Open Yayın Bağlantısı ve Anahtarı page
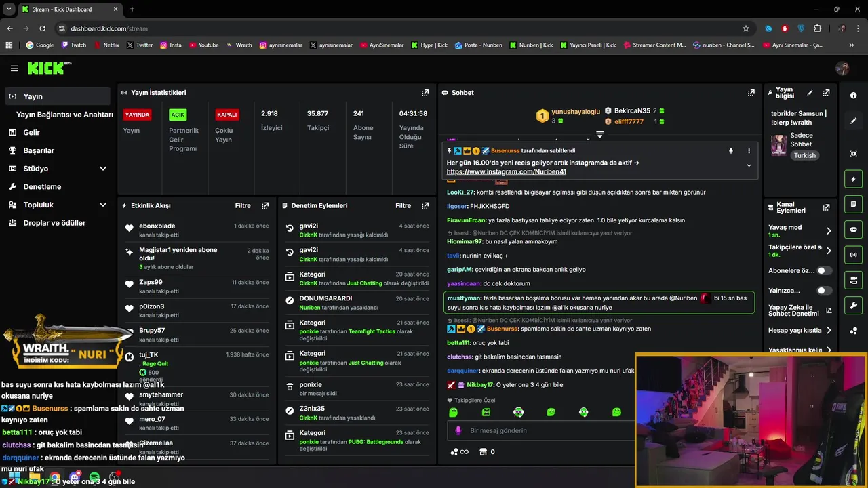This screenshot has height=488, width=868. click(64, 115)
